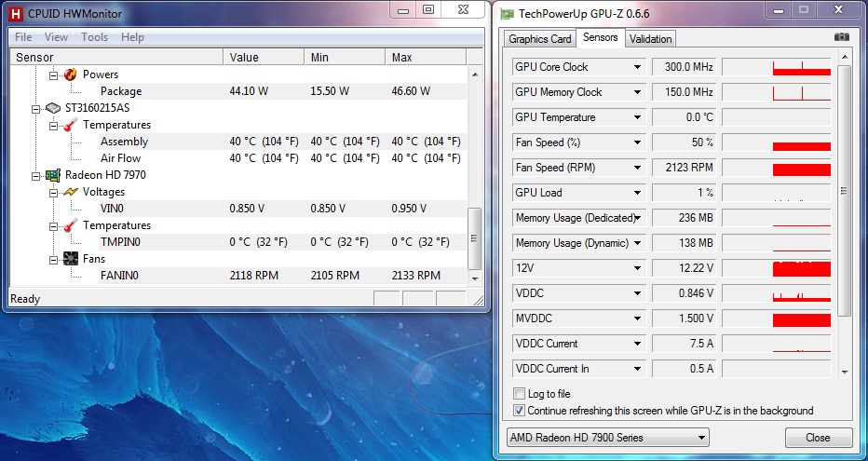Open the Help menu in HWMonitor
The image size is (868, 461).
pyautogui.click(x=132, y=37)
